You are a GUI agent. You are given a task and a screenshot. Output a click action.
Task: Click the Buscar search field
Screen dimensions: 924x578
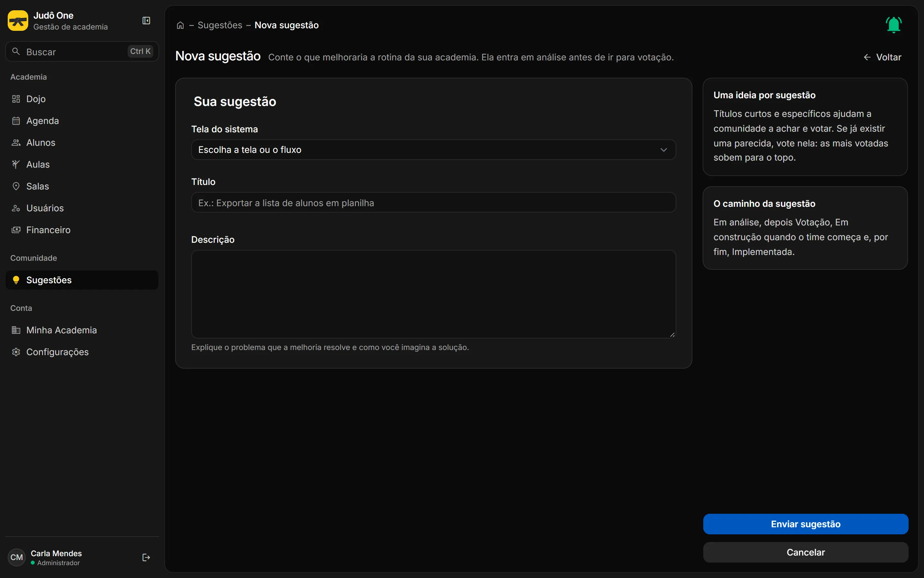coord(82,51)
